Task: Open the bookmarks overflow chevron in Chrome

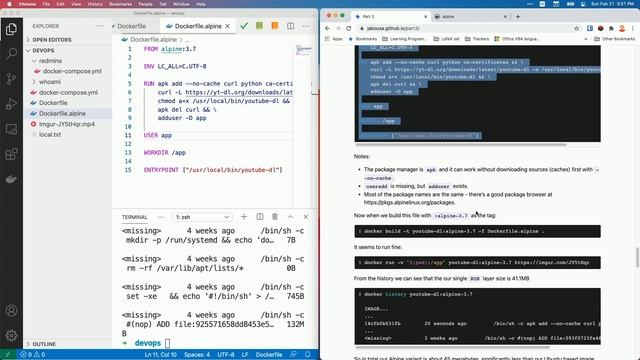Action: click(586, 39)
